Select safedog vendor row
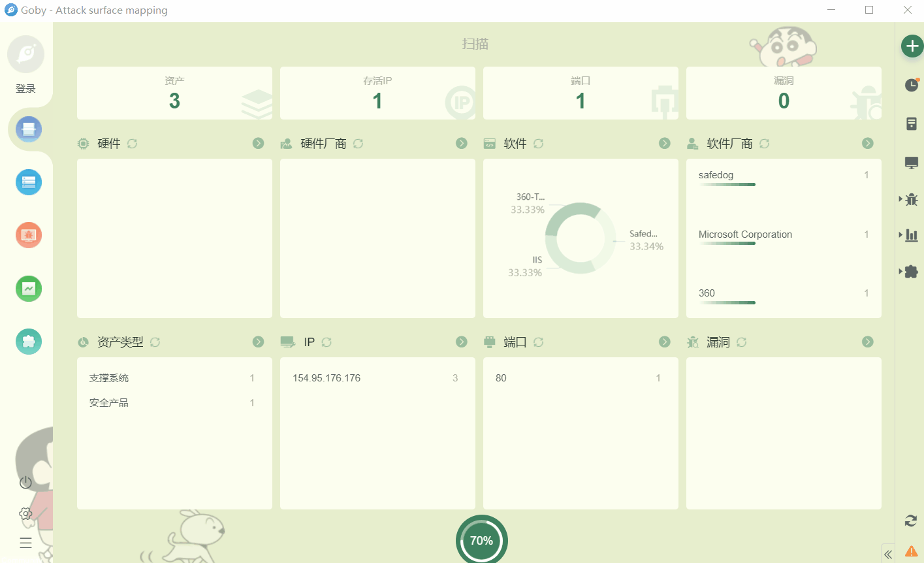924x563 pixels. click(x=784, y=178)
